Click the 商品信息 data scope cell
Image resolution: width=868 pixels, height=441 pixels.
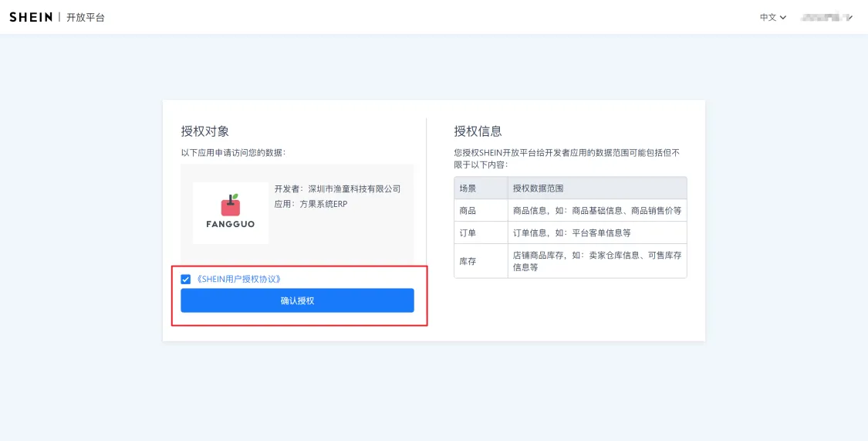(x=597, y=211)
